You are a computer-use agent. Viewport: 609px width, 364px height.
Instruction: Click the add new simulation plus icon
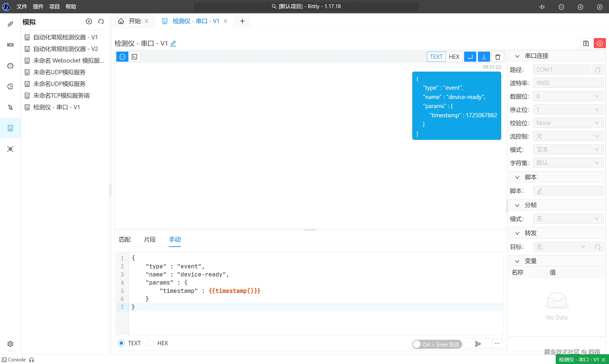89,22
